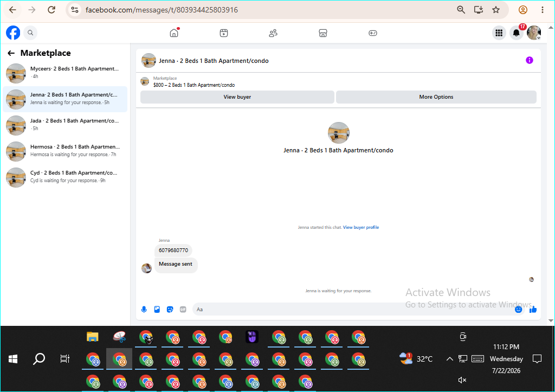Click the More Options button
555x392 pixels.
tap(436, 97)
